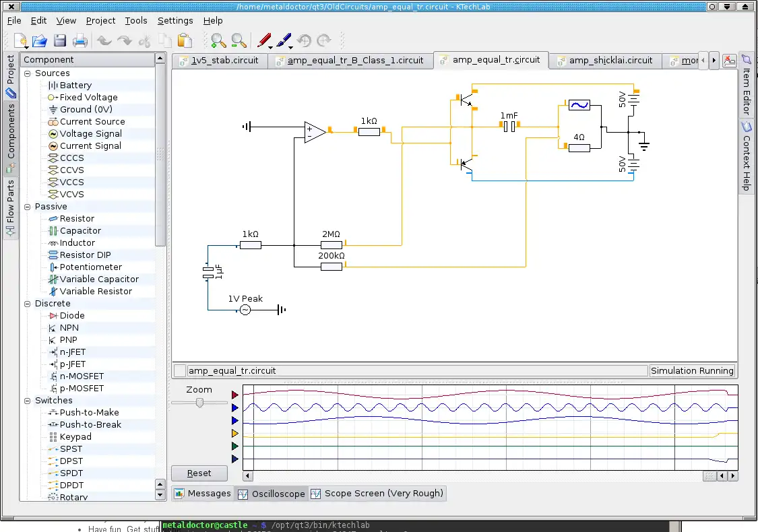Open the Item Editor side panel
The width and height of the screenshot is (758, 532).
coord(747,85)
